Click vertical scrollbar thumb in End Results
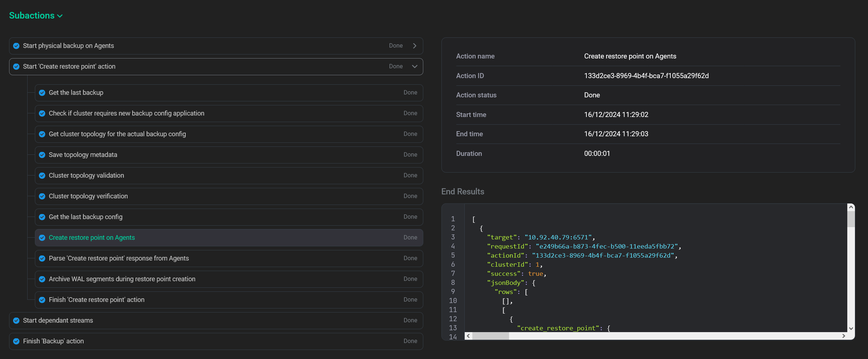 (x=851, y=219)
